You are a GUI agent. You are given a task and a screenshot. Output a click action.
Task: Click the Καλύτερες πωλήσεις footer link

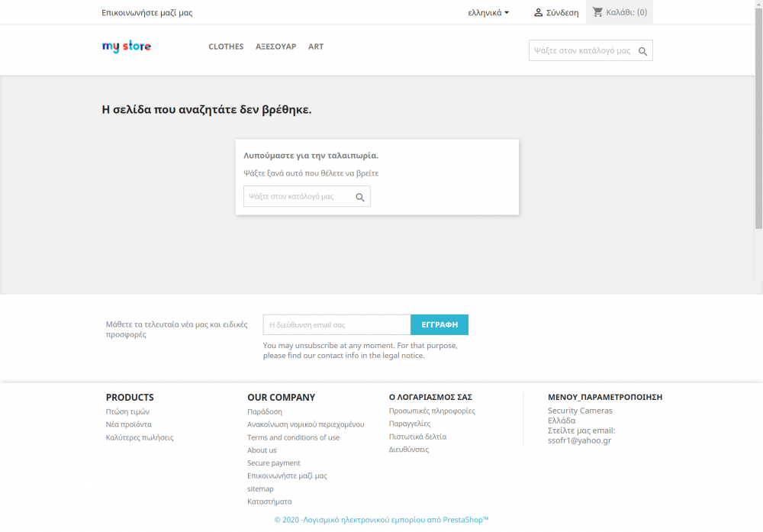point(140,437)
